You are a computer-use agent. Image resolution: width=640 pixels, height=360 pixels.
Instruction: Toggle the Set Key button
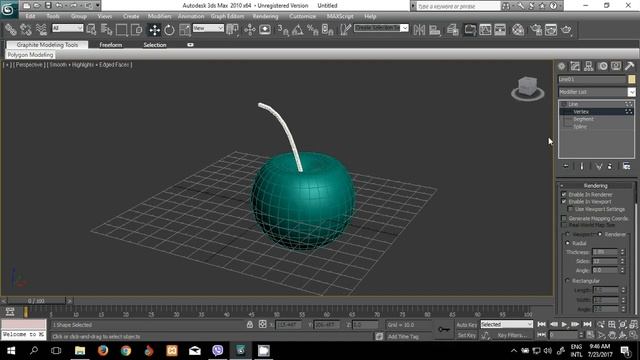click(467, 335)
